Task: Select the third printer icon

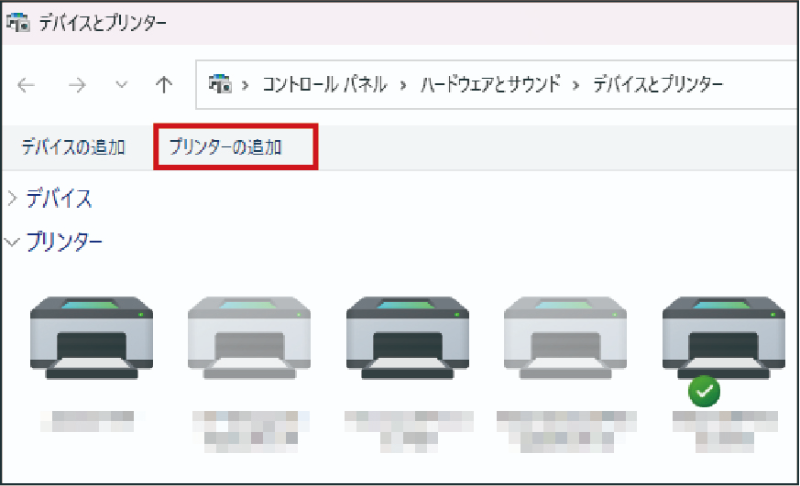Action: [407, 337]
